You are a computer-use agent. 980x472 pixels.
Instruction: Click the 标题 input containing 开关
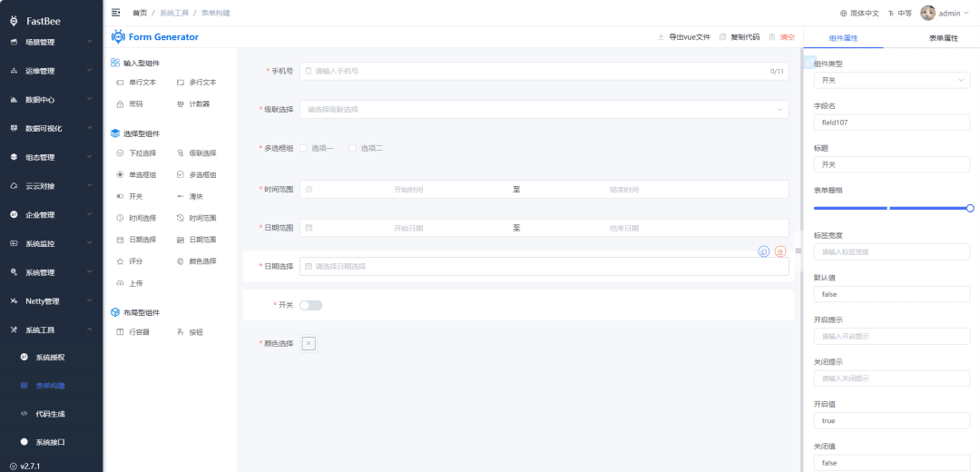pos(892,165)
